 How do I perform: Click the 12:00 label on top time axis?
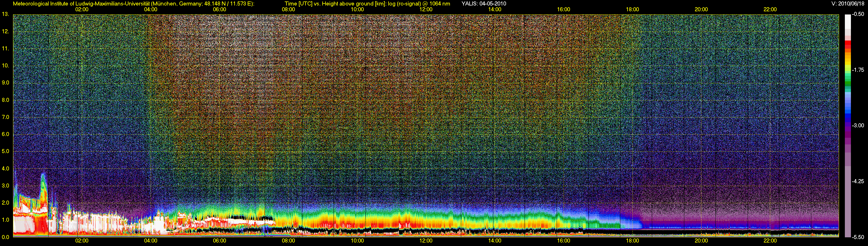(x=426, y=10)
